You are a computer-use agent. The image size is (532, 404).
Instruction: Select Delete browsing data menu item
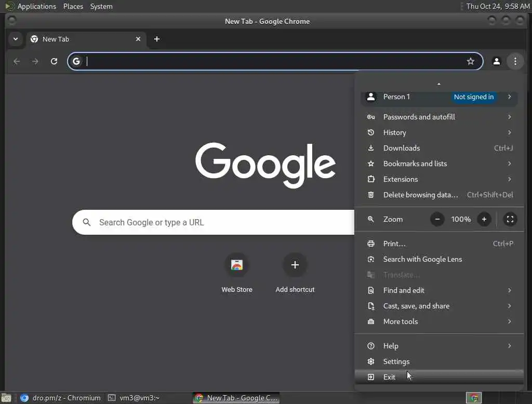pyautogui.click(x=438, y=195)
